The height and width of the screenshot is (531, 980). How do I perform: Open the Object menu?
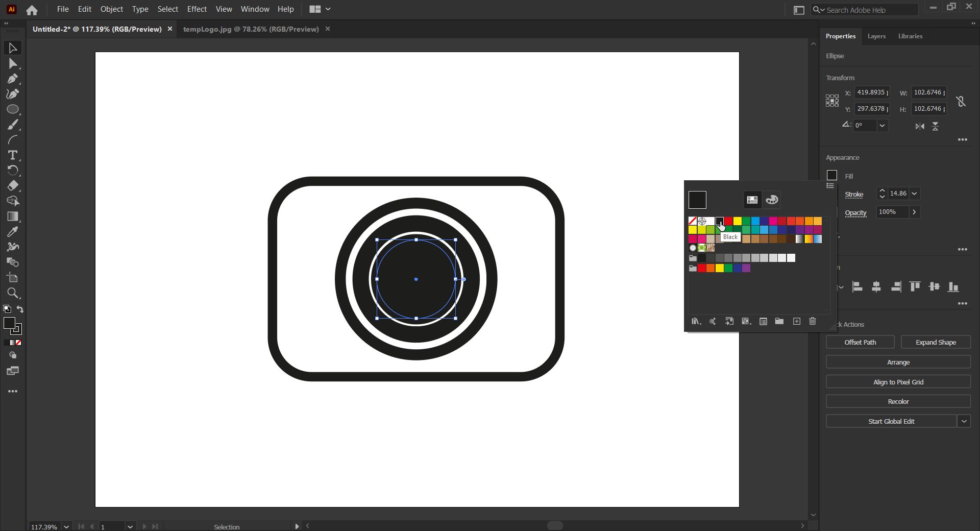(111, 9)
